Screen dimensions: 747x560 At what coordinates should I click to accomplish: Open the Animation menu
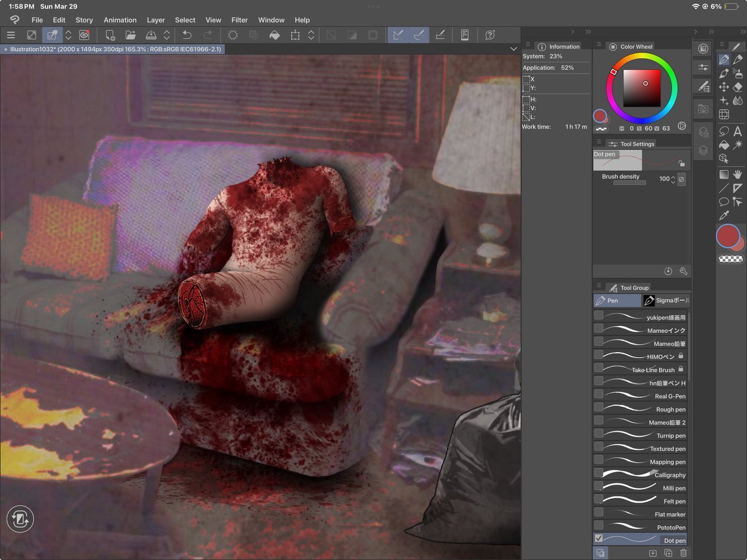(120, 20)
